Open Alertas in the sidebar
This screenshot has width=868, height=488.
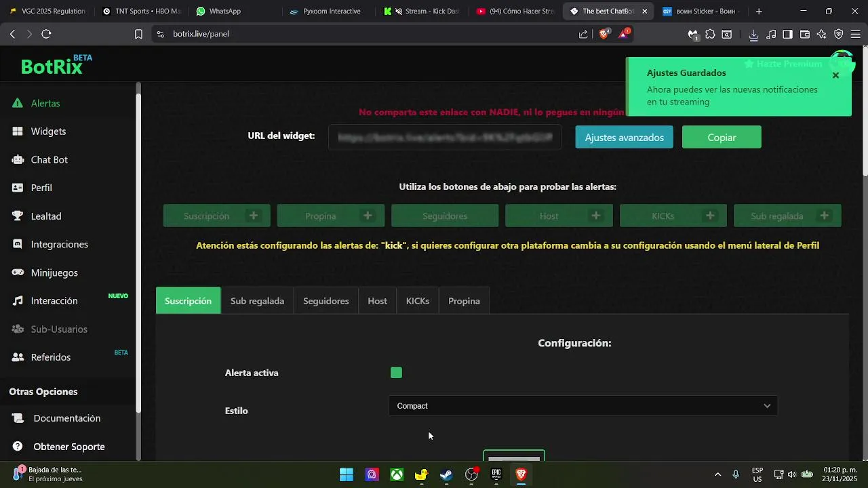tap(45, 103)
